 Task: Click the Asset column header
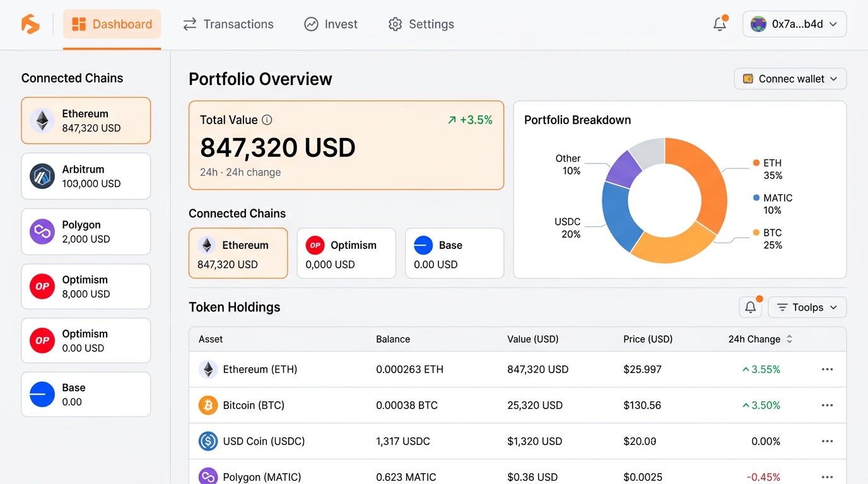pos(211,339)
